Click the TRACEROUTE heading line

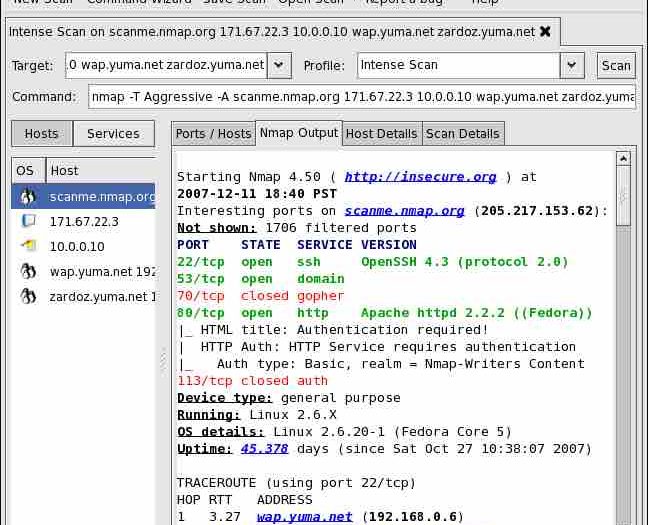pyautogui.click(x=296, y=483)
